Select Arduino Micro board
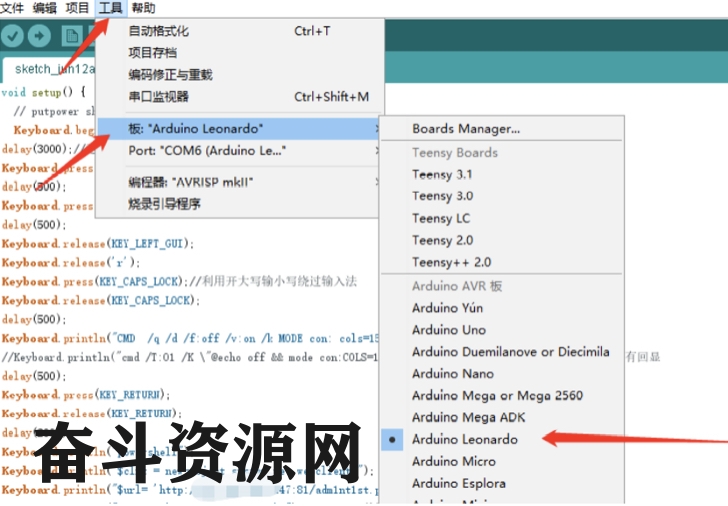728x506 pixels. (x=501, y=461)
